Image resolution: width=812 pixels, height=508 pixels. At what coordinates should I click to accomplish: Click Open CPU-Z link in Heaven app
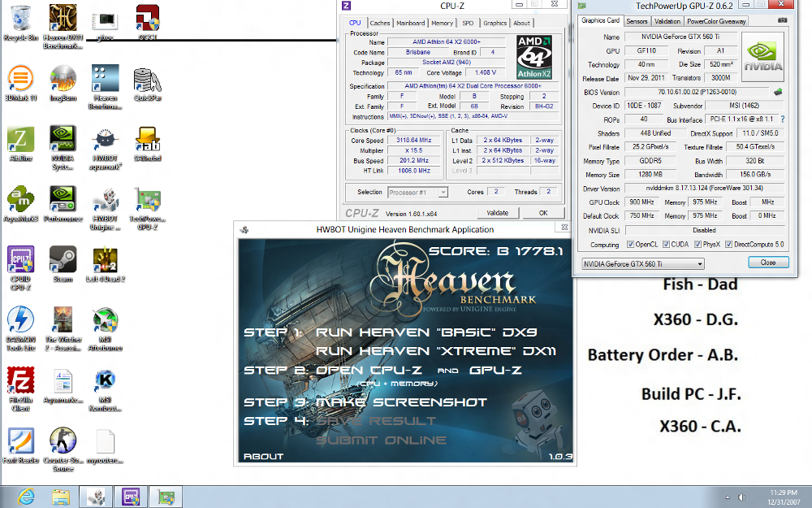click(x=369, y=370)
